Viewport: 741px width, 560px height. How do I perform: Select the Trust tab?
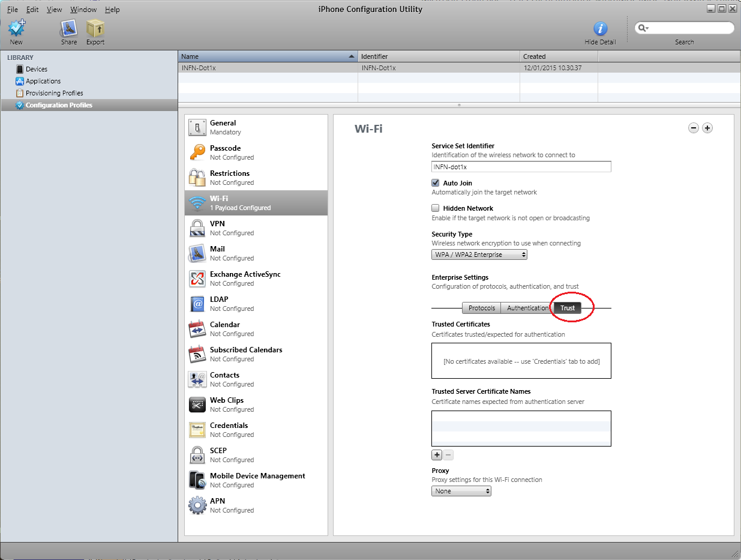(568, 308)
